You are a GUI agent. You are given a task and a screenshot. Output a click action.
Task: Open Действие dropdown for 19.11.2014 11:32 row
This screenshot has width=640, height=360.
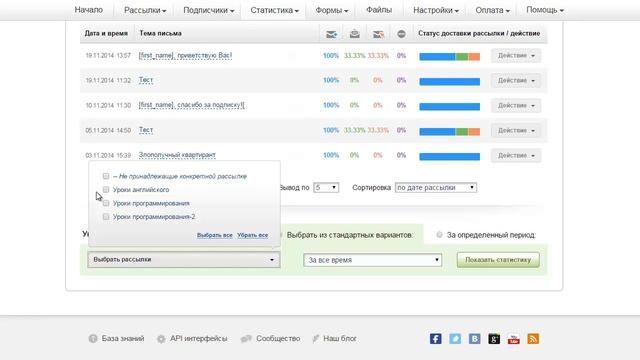pyautogui.click(x=516, y=80)
